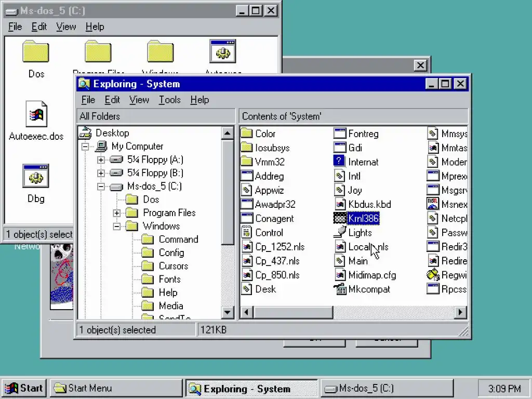This screenshot has width=532, height=399.
Task: Click the Addreg file icon
Action: click(247, 176)
